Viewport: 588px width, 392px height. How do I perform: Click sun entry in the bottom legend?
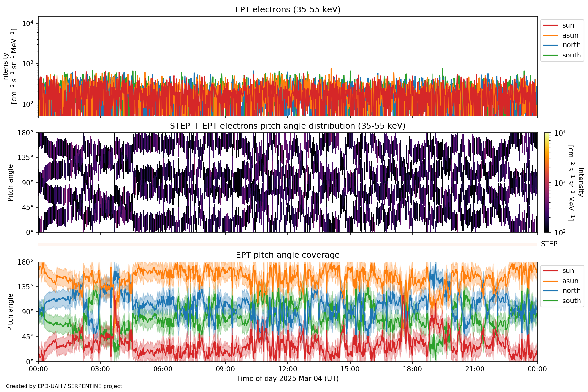(x=568, y=271)
